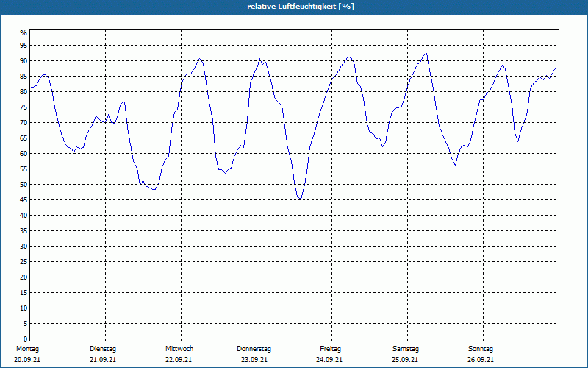Screen dimensions: 588x368
Task: Click the '23.09.21' date label
Action: pyautogui.click(x=254, y=360)
